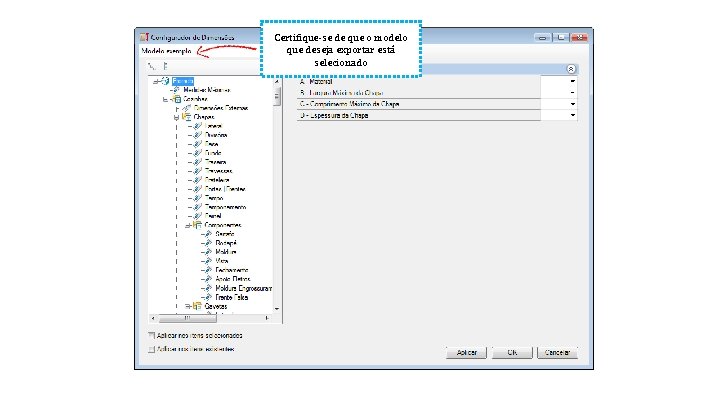Click the Vista item icon
The height and width of the screenshot is (405, 720).
point(208,261)
